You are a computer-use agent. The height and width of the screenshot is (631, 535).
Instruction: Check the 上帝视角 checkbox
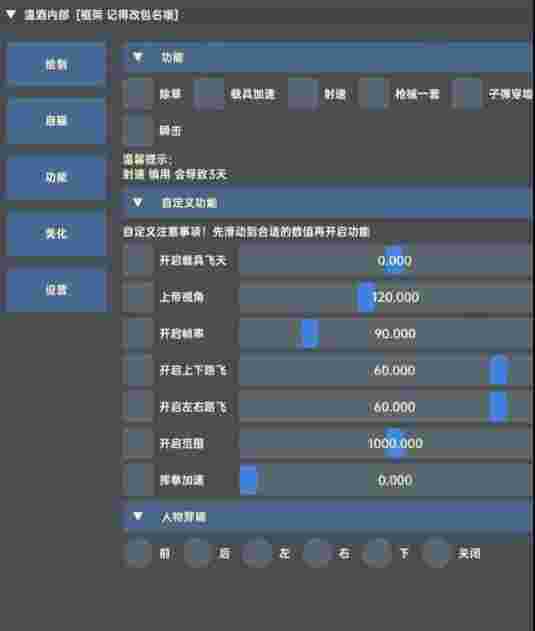[139, 297]
